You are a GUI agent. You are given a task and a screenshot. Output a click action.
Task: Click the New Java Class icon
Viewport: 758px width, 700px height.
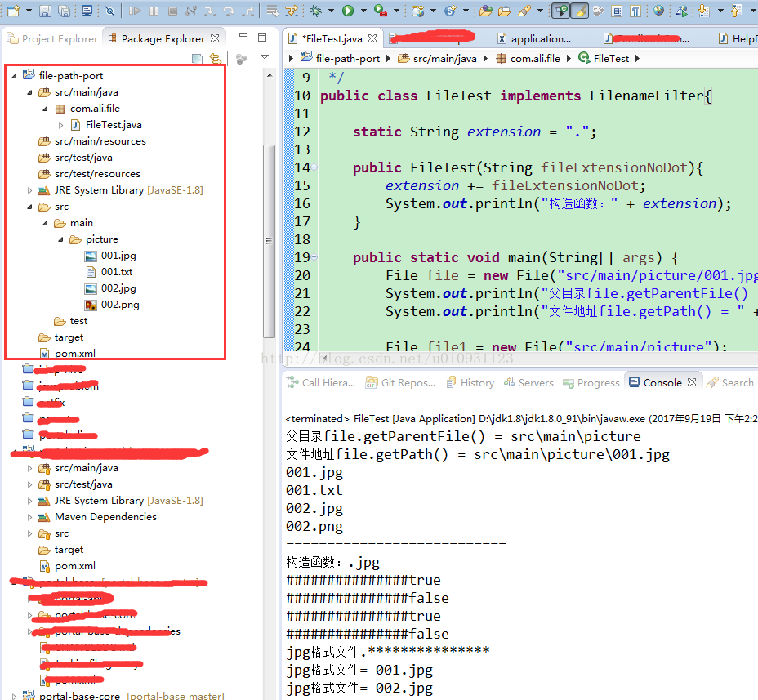(451, 11)
